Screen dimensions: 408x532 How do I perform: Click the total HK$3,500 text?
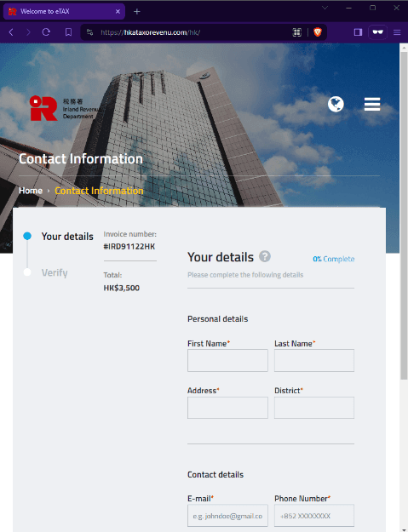tap(122, 288)
